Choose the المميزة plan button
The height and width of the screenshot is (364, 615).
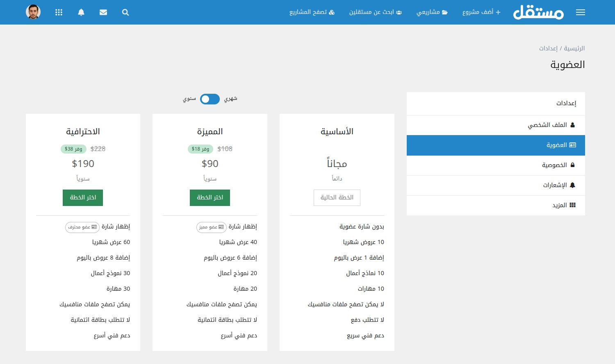coord(210,197)
